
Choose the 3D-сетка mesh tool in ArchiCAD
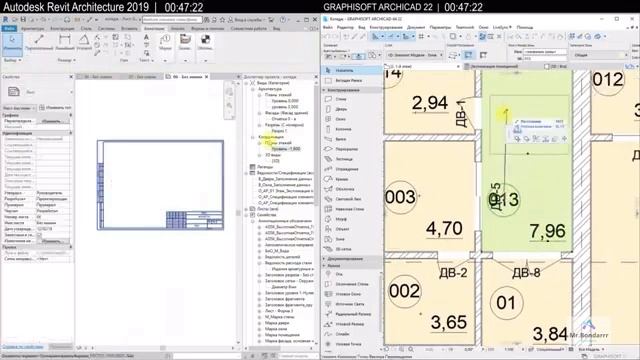[352, 249]
